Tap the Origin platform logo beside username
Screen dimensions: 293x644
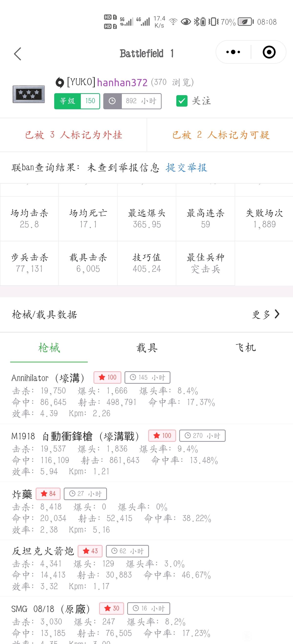(60, 82)
